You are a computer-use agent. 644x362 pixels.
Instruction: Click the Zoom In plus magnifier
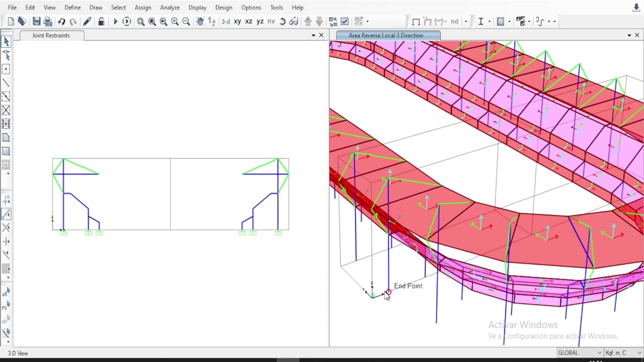(175, 21)
